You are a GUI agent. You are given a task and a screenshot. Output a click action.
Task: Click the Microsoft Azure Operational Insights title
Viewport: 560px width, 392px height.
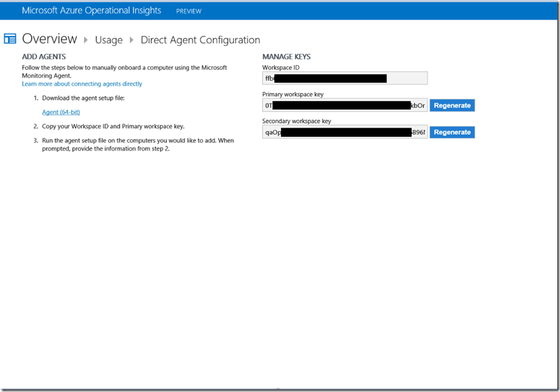point(91,11)
